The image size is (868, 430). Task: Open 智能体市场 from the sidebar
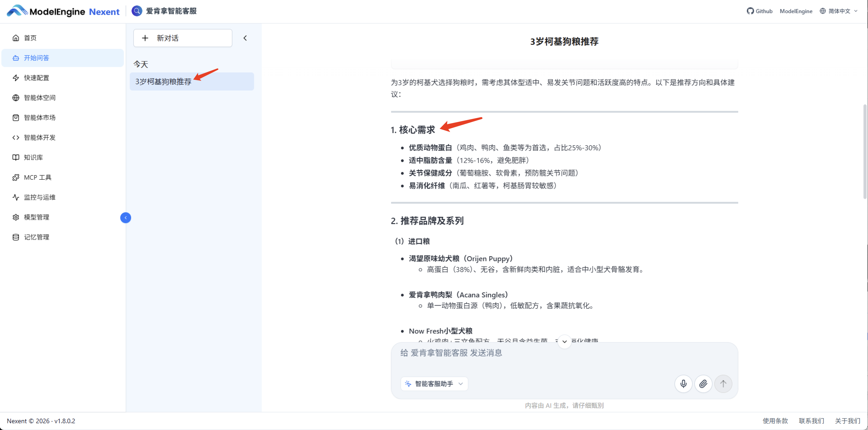39,117
